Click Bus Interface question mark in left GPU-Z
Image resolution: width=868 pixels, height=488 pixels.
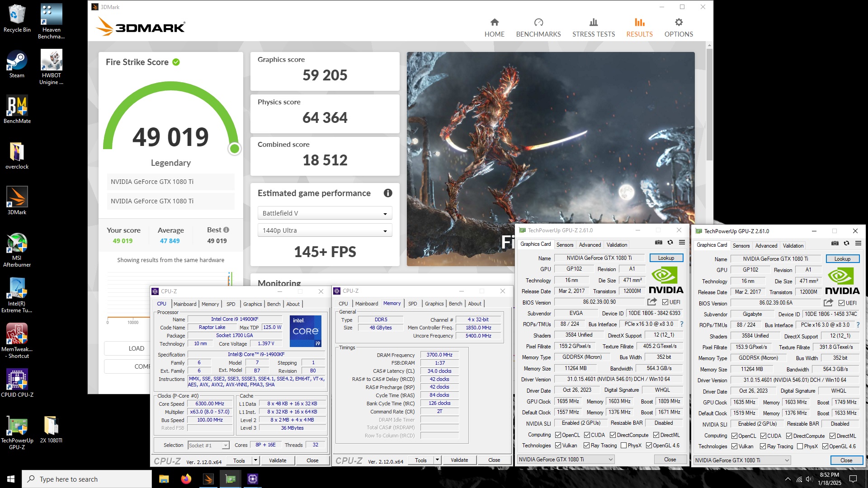[x=682, y=324]
